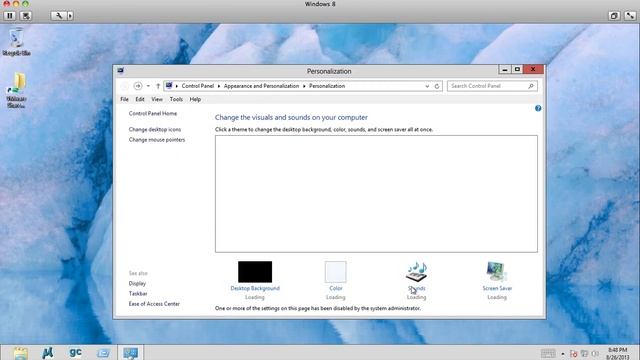The width and height of the screenshot is (640, 360).
Task: Click the Personalization window title icon
Action: point(121,71)
